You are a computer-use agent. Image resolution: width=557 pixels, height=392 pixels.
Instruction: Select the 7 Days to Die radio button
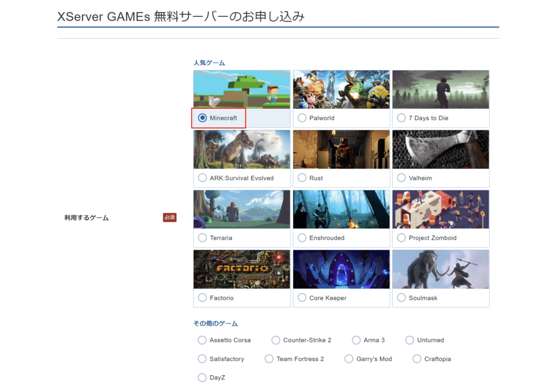401,118
